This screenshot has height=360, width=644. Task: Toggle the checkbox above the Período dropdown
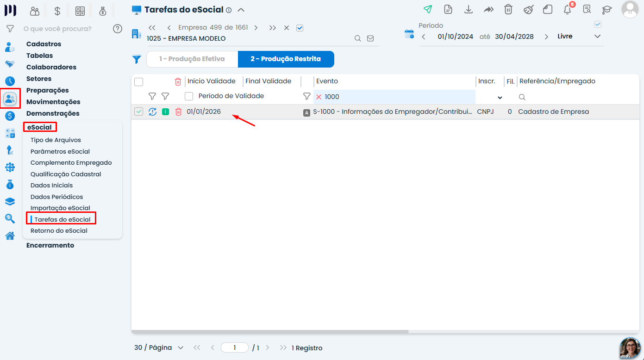click(x=598, y=24)
